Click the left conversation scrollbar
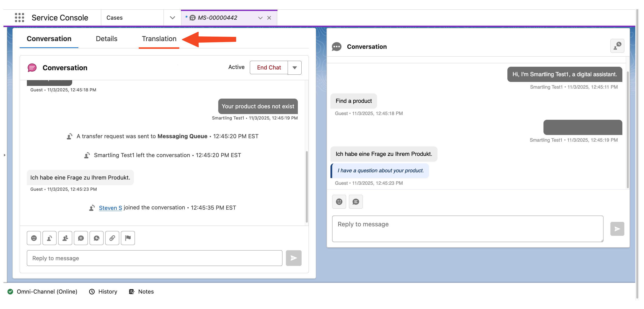The image size is (644, 309). point(307,186)
